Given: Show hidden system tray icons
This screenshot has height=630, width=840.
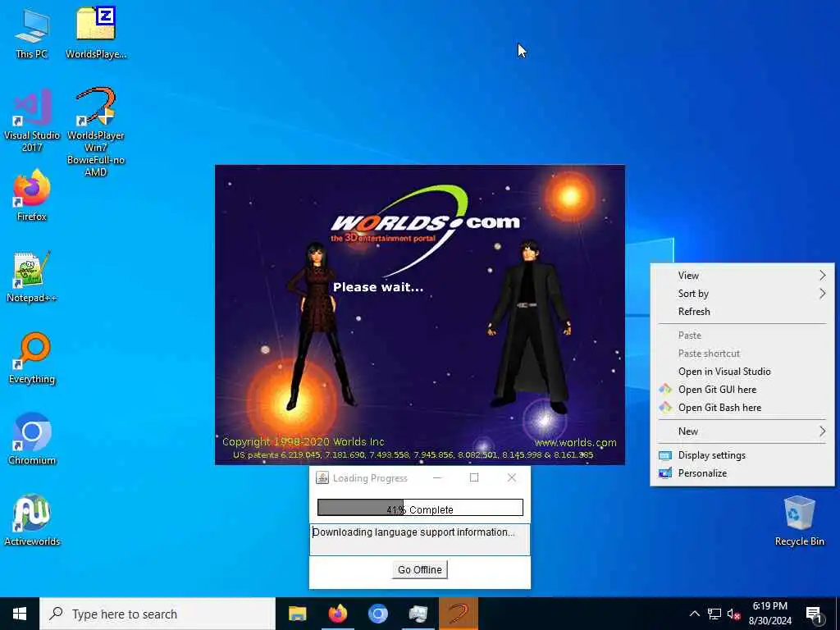Looking at the screenshot, I should coord(694,614).
